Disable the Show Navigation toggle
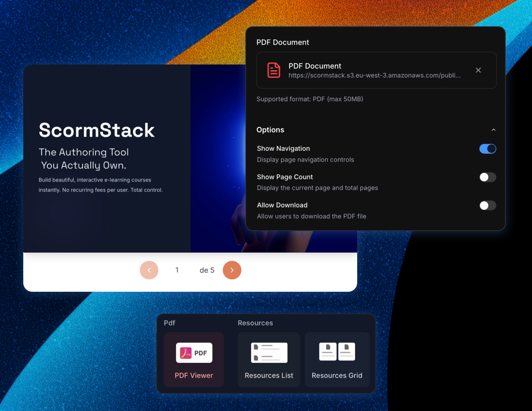Screen dimensions: 532x411 pos(487,149)
